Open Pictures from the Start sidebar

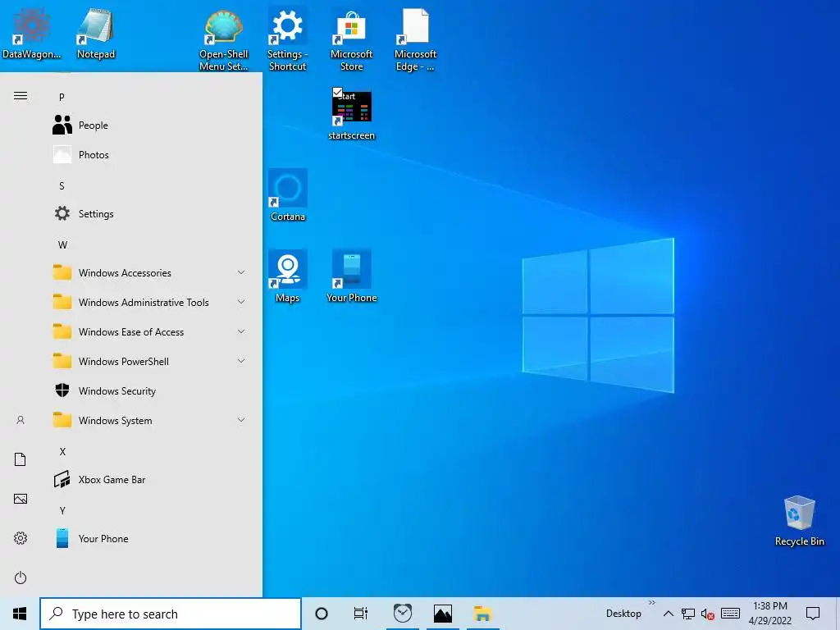point(21,499)
